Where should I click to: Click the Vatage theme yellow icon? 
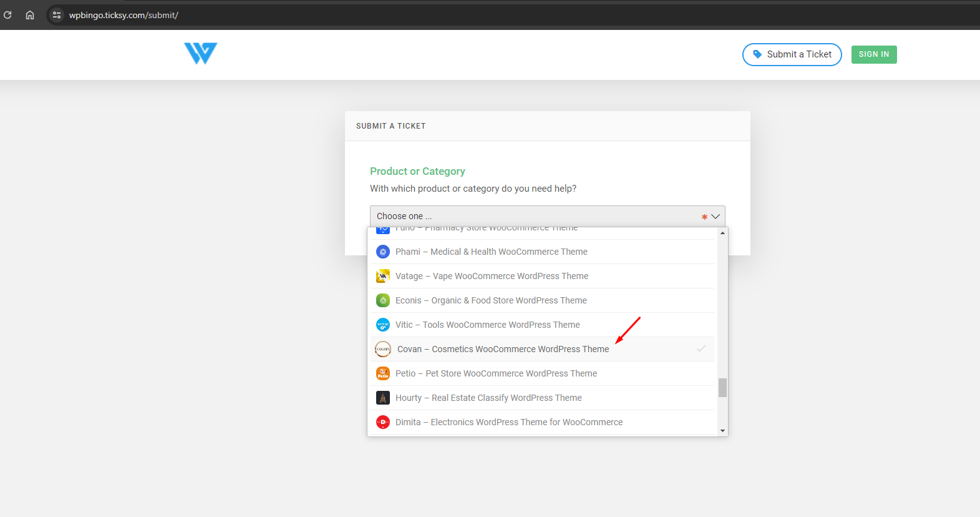coord(383,276)
